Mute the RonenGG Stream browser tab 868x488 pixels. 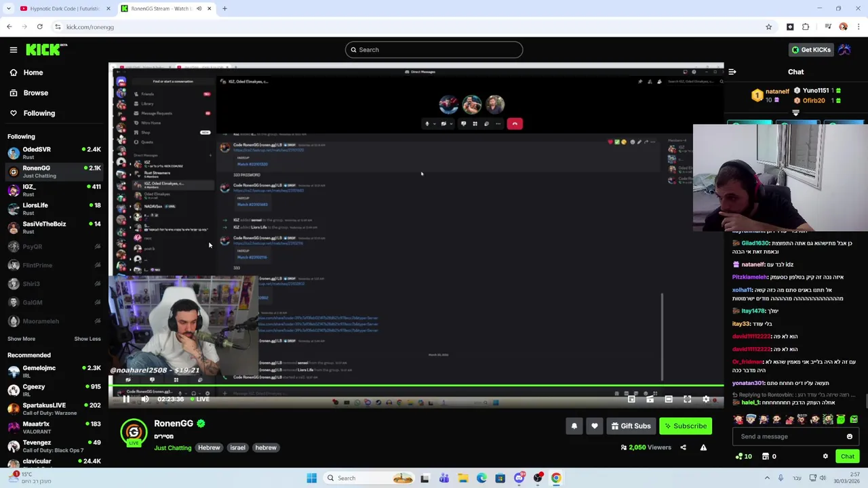pyautogui.click(x=199, y=9)
